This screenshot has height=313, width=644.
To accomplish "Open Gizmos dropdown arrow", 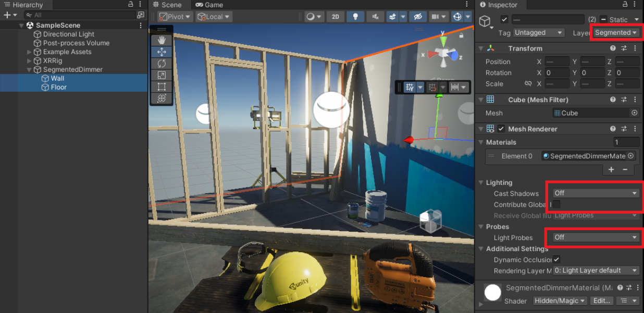I will [468, 17].
